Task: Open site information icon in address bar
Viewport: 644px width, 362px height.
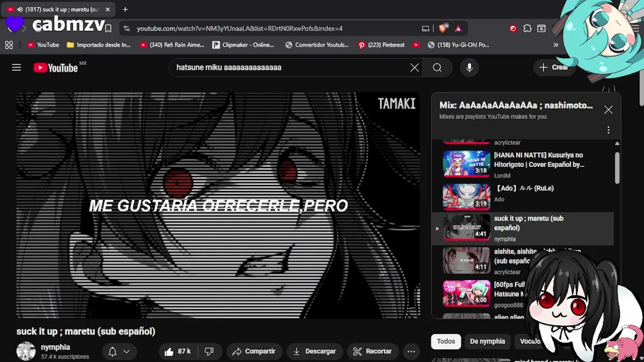Action: [126, 29]
